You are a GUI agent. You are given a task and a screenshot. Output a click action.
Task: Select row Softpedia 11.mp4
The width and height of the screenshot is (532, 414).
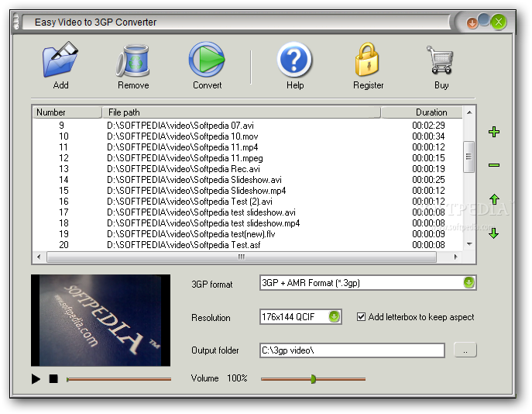tap(248, 147)
